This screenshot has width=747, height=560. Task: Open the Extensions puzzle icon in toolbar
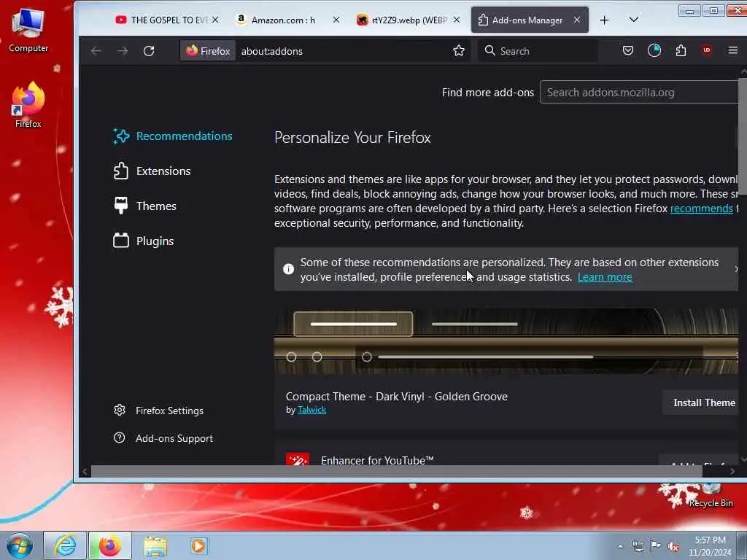(x=681, y=50)
